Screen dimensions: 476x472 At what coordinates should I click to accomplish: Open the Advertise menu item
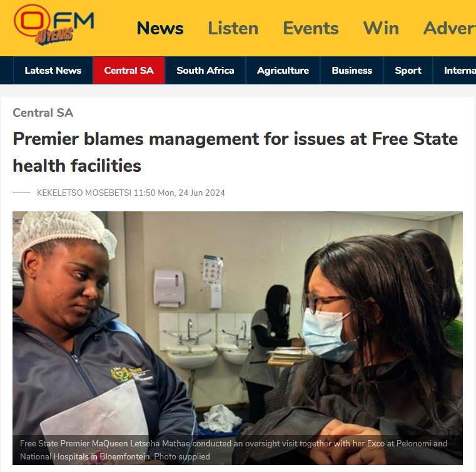pos(450,28)
